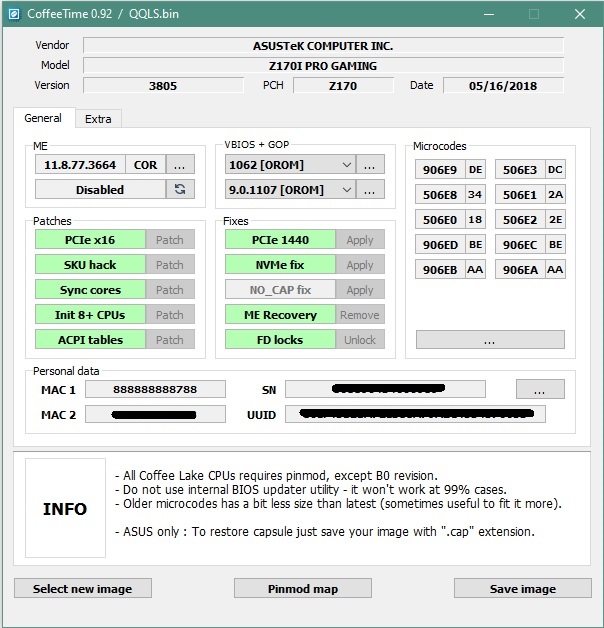Click the Model field Z170I PRO GAMING
Screen dimensions: 604x628
[323, 65]
